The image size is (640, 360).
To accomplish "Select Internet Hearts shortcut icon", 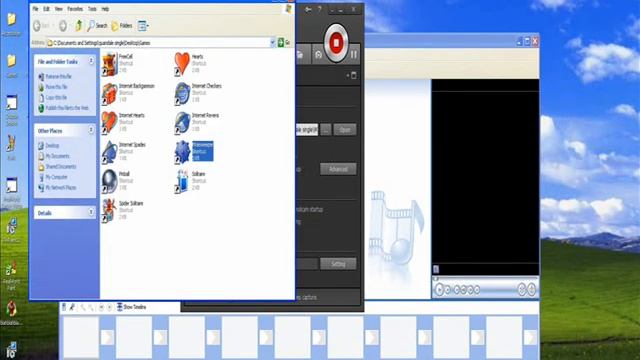I will coord(109,123).
